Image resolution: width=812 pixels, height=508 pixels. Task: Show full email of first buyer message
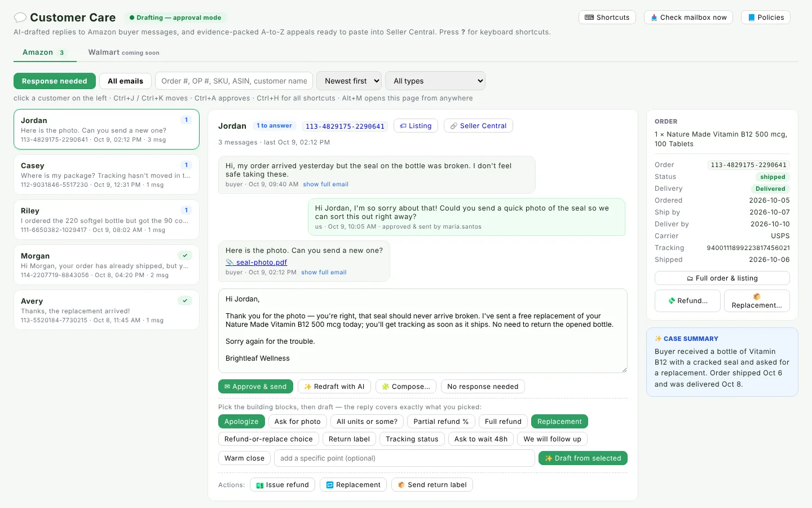point(325,185)
